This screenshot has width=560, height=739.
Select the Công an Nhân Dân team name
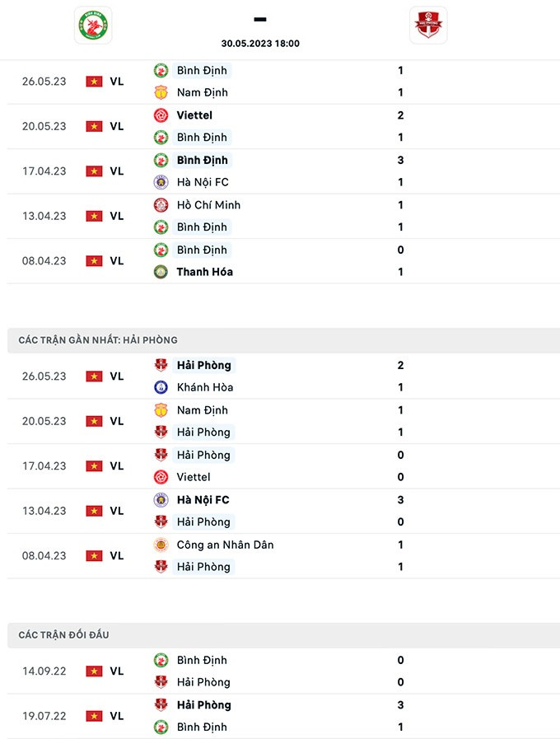coord(225,545)
